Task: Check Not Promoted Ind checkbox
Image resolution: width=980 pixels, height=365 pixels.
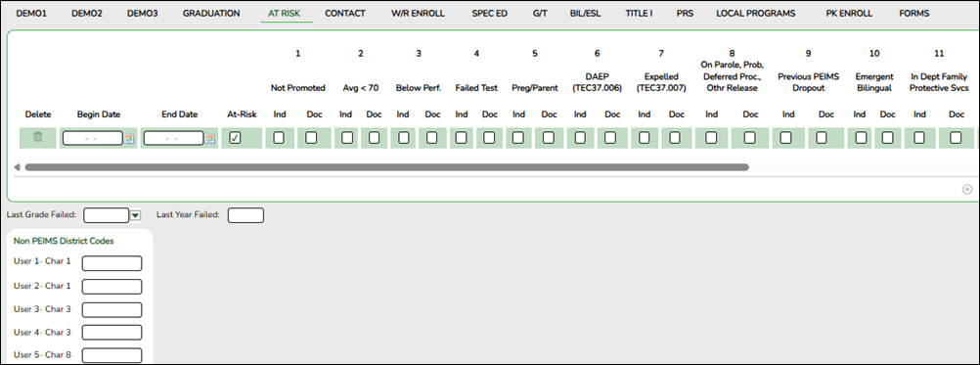Action: point(279,138)
